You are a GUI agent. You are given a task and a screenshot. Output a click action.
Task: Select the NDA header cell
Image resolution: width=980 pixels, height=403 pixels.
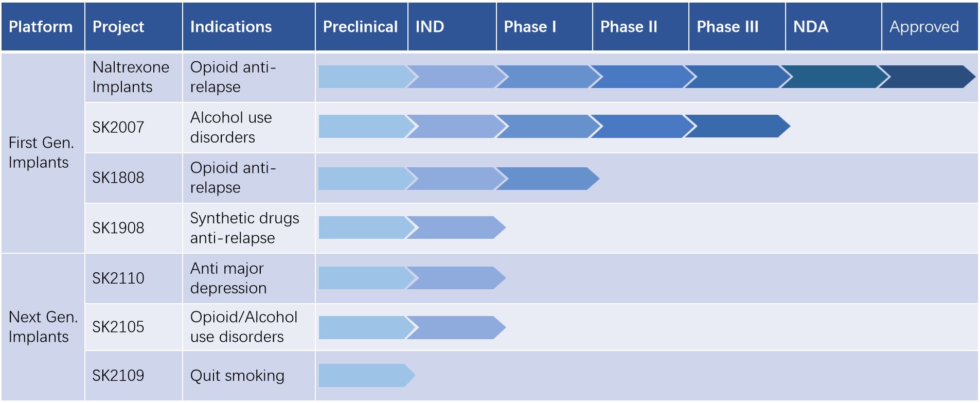tap(811, 27)
